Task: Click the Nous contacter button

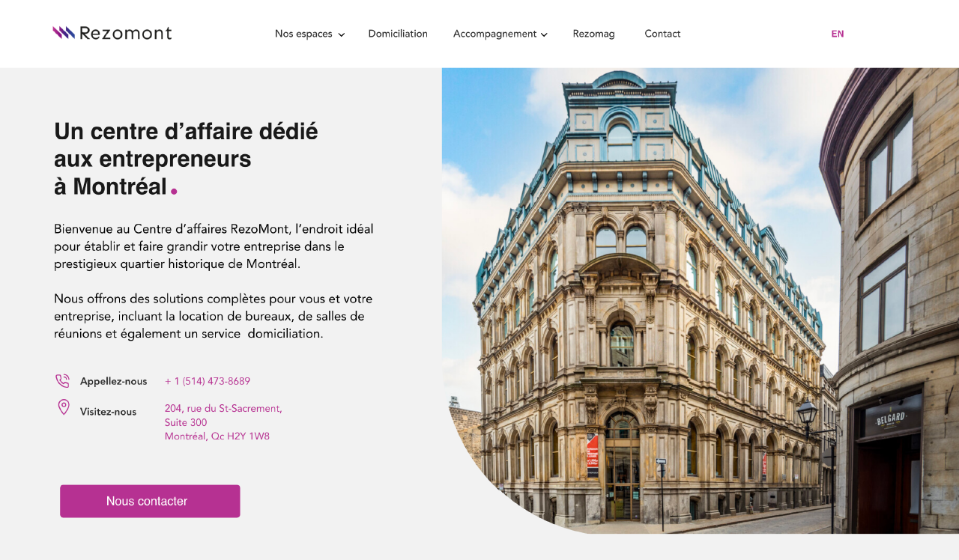Action: pos(150,501)
